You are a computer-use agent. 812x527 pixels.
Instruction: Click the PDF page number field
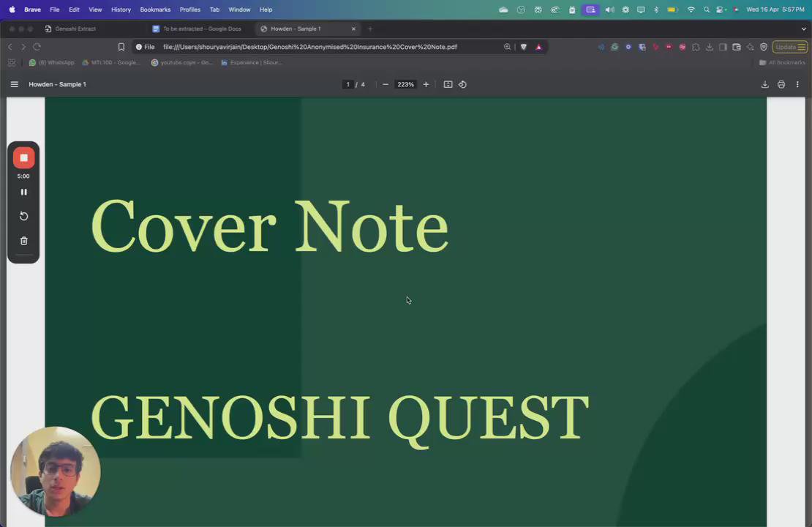point(348,84)
